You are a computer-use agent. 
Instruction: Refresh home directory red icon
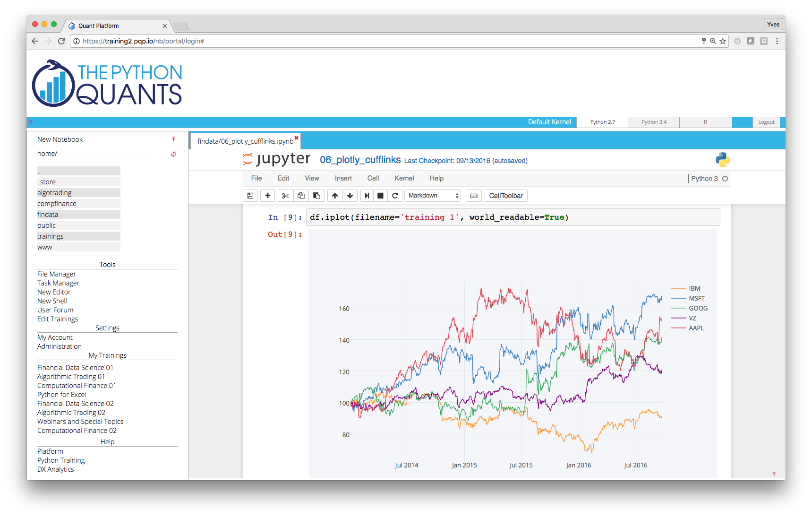click(x=173, y=154)
